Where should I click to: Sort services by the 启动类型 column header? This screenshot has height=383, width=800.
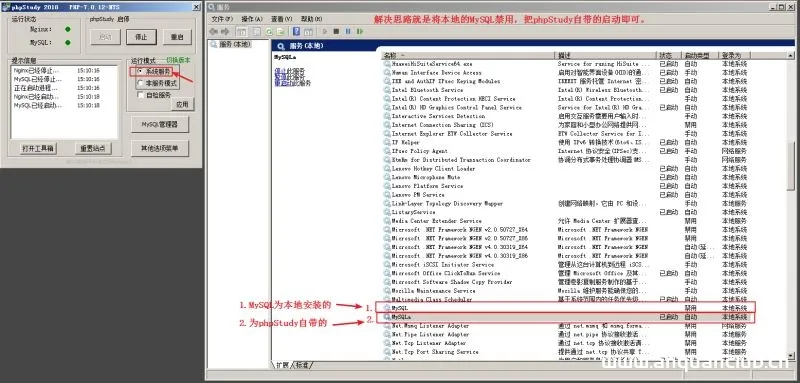pos(700,55)
